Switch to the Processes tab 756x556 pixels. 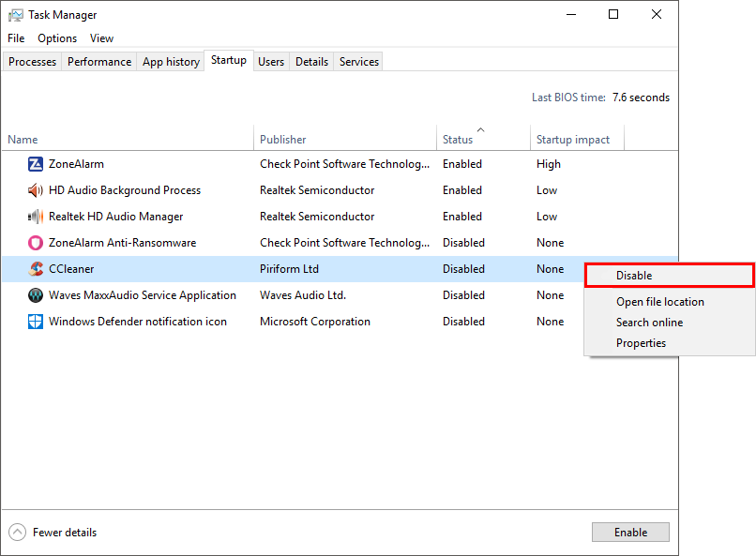(32, 62)
